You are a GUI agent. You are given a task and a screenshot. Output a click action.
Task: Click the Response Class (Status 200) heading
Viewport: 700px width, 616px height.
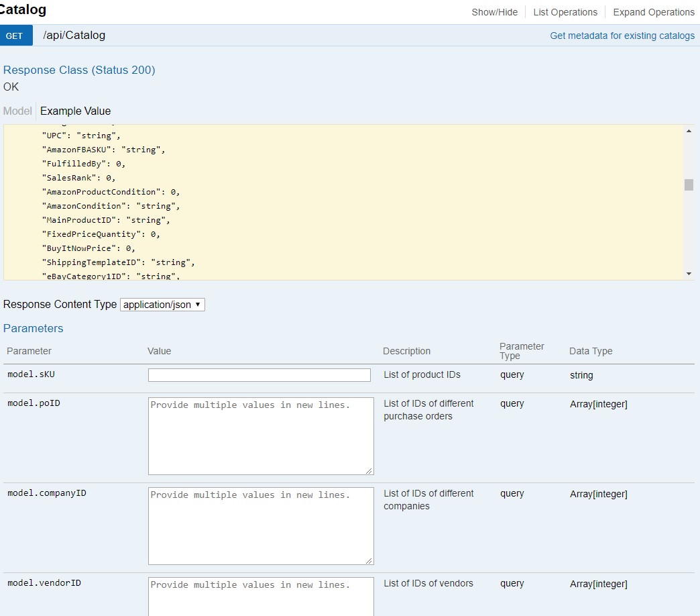pos(79,70)
